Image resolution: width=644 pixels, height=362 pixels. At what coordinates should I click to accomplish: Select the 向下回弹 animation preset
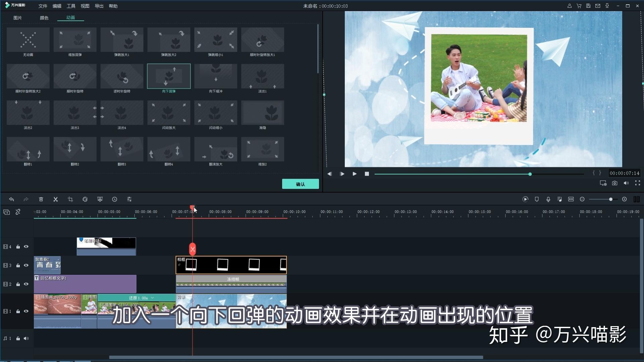[x=169, y=76]
